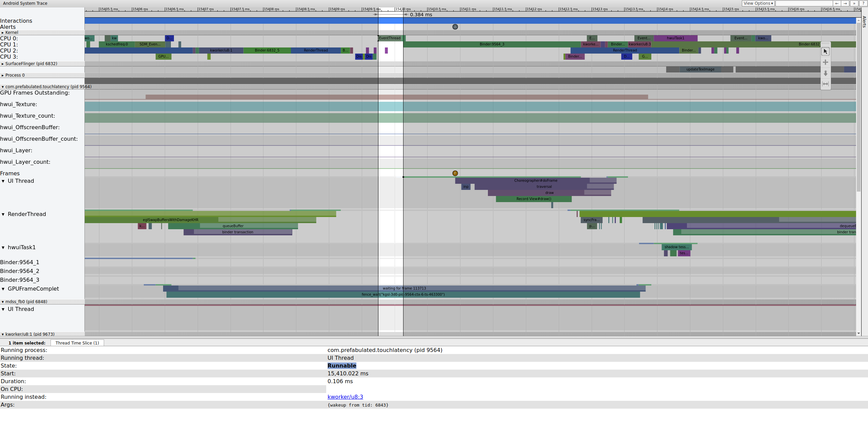Select the timing interval mouse mode
Viewport: 868px width, 432px height.
tap(825, 84)
